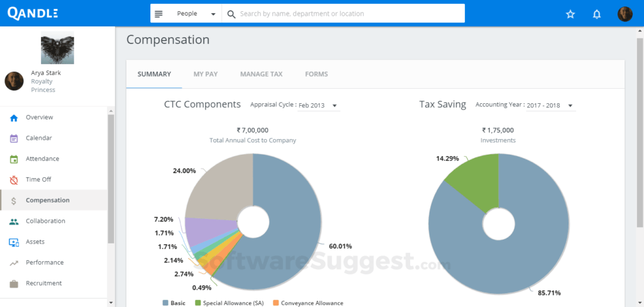This screenshot has width=644, height=307.
Task: Click Arya Stark's profile photo
Action: click(14, 81)
